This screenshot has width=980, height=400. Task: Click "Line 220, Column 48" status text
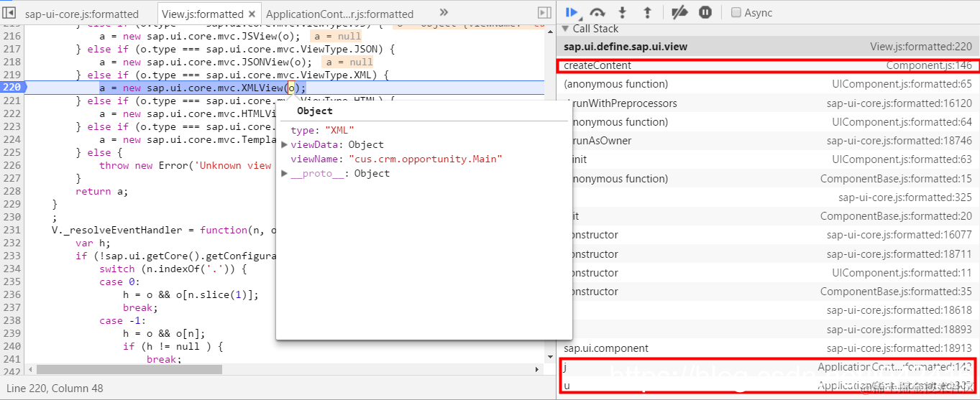coord(55,389)
